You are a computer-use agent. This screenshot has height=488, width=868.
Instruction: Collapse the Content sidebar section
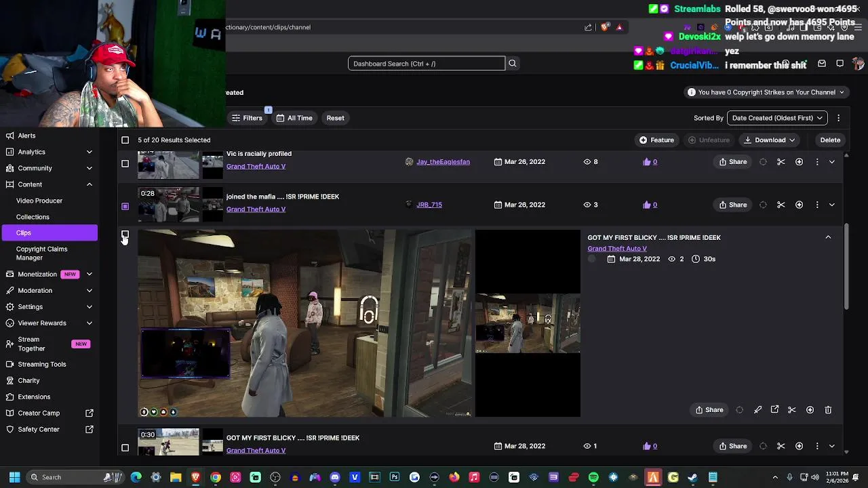point(90,184)
